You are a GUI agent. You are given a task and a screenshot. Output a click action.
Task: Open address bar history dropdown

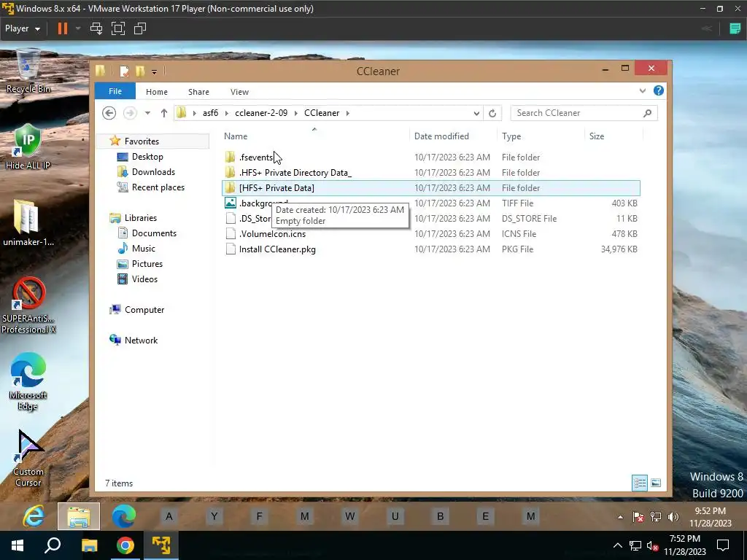click(x=476, y=113)
